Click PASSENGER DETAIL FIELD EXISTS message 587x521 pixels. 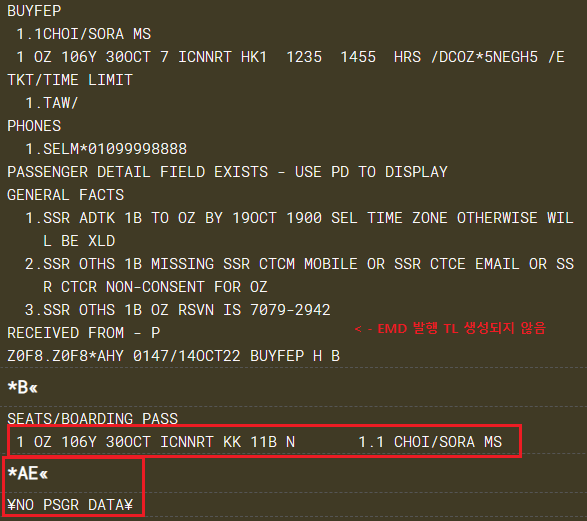coord(228,172)
